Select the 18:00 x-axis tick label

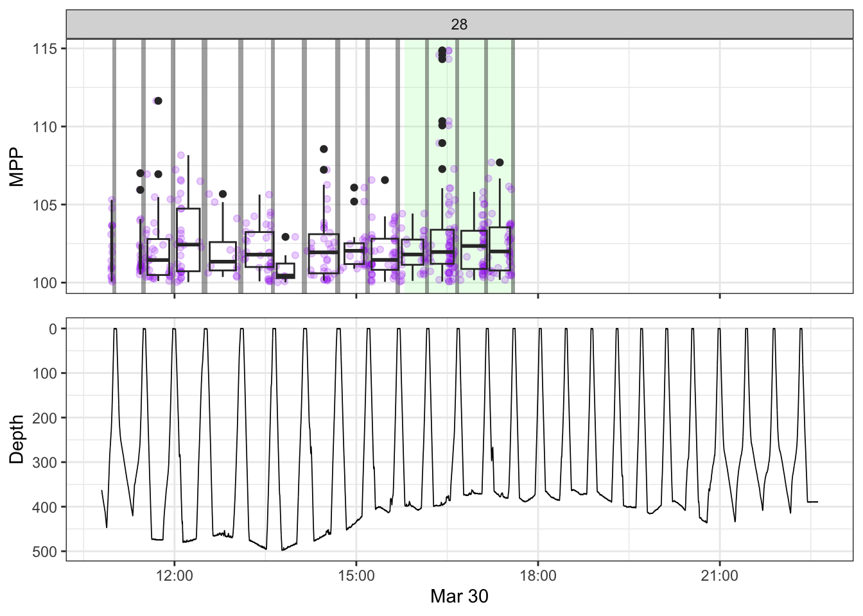537,576
